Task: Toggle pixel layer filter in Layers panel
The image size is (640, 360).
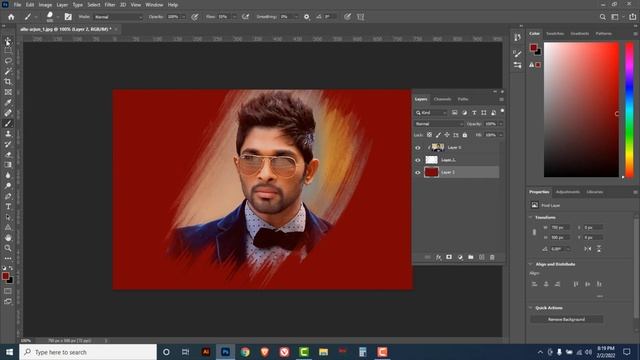Action: [454, 113]
